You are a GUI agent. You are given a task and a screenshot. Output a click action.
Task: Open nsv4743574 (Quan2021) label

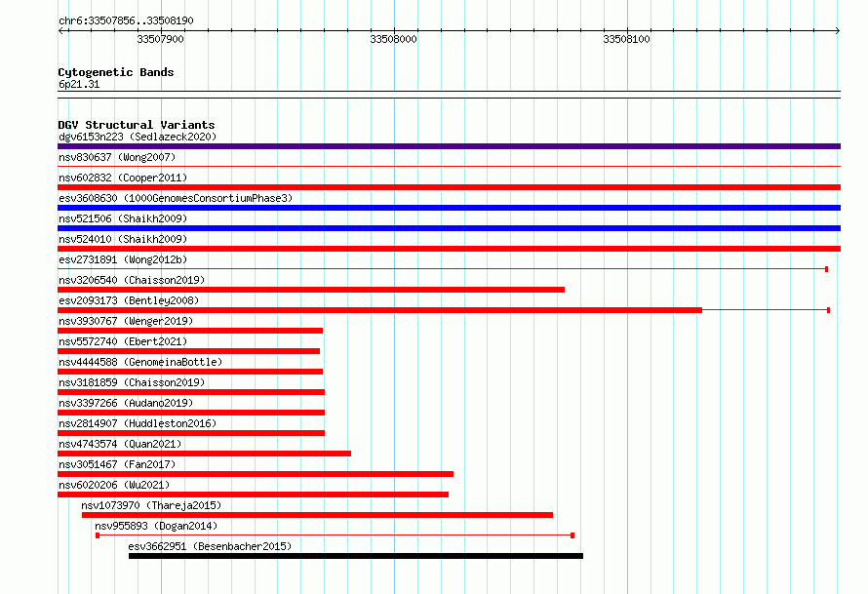pyautogui.click(x=120, y=444)
